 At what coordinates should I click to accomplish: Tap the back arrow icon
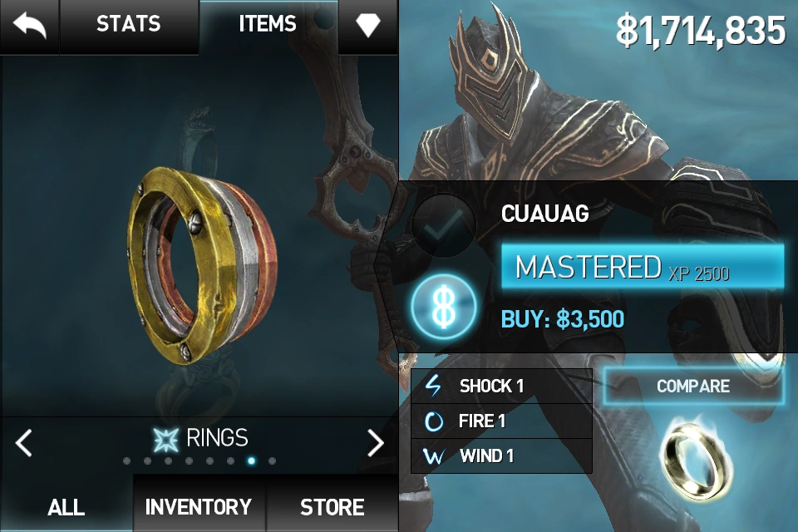(x=29, y=25)
